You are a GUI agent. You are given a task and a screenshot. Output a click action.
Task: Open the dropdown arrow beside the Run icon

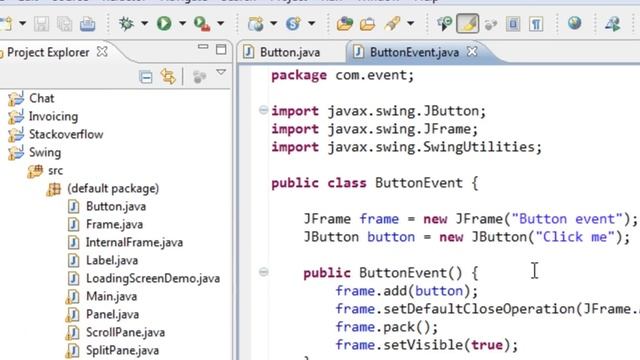tap(182, 24)
